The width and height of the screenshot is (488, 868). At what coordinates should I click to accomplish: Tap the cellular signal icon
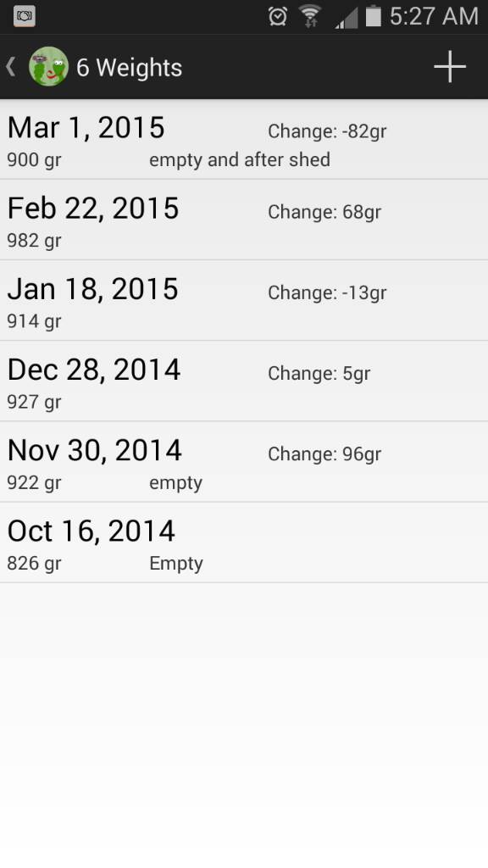coord(347,17)
